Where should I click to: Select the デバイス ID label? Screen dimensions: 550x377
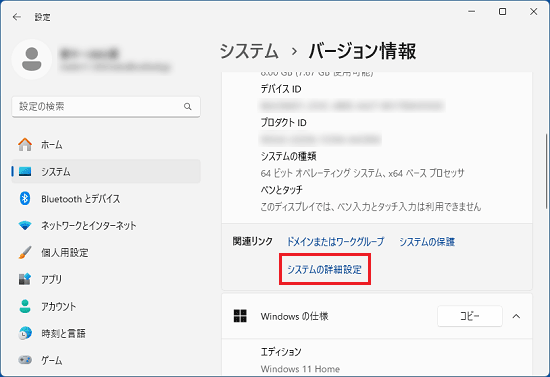tap(281, 89)
